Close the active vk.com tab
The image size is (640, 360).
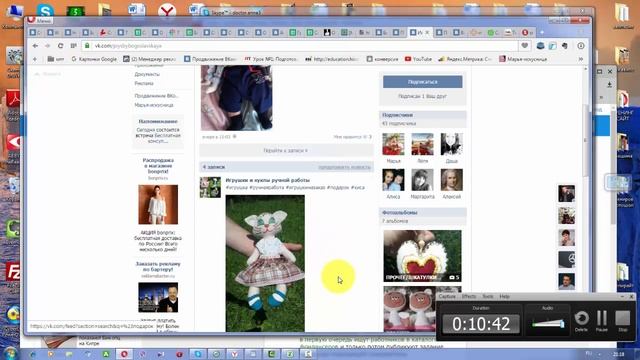pyautogui.click(x=428, y=32)
